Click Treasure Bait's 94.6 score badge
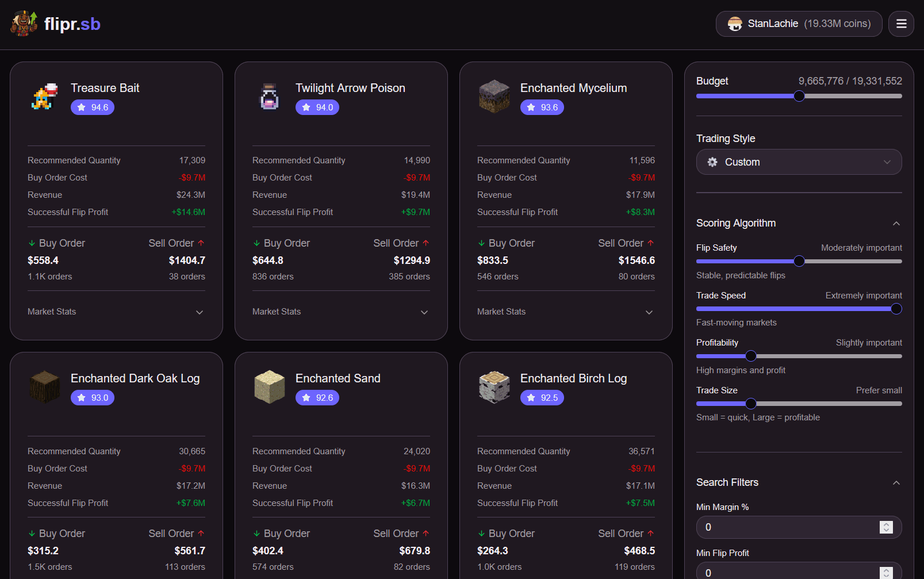Screen dimensions: 924x579 [x=93, y=108]
